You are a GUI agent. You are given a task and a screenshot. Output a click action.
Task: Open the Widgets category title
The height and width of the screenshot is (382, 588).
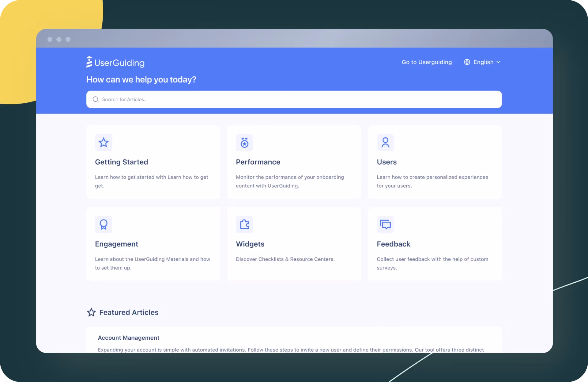250,244
